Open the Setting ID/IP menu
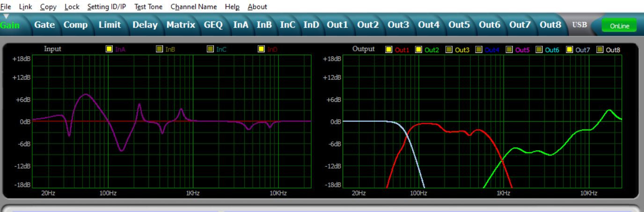 107,7
